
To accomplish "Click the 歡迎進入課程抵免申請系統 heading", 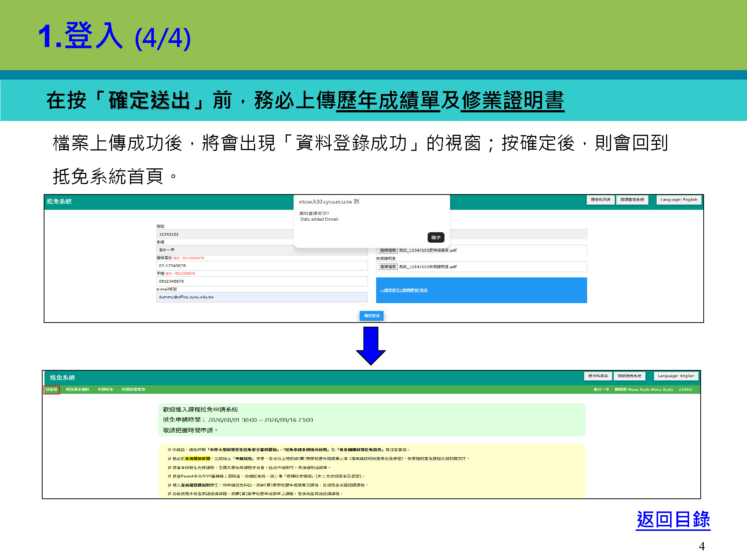I will pyautogui.click(x=200, y=410).
